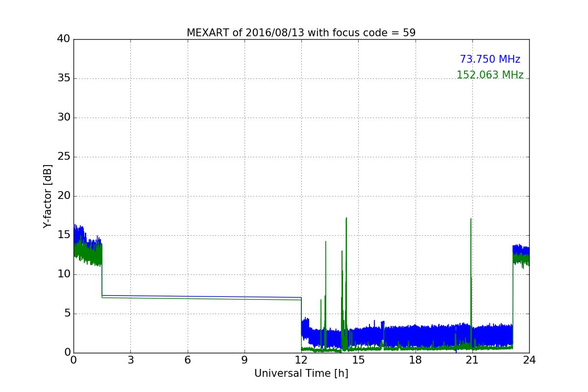Click the y-axis tick label 40
The height and width of the screenshot is (392, 588).
pos(64,39)
